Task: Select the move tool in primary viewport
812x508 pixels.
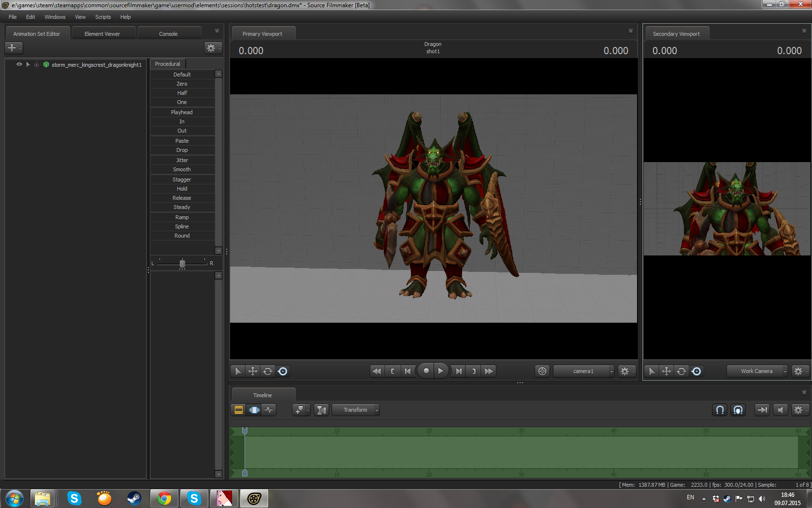Action: pyautogui.click(x=253, y=371)
